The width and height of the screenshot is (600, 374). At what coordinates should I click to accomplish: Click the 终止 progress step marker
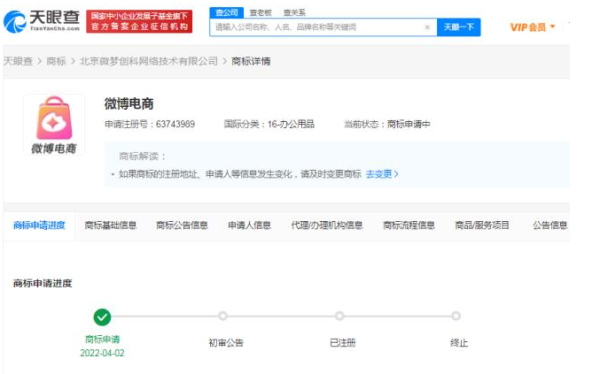click(456, 316)
